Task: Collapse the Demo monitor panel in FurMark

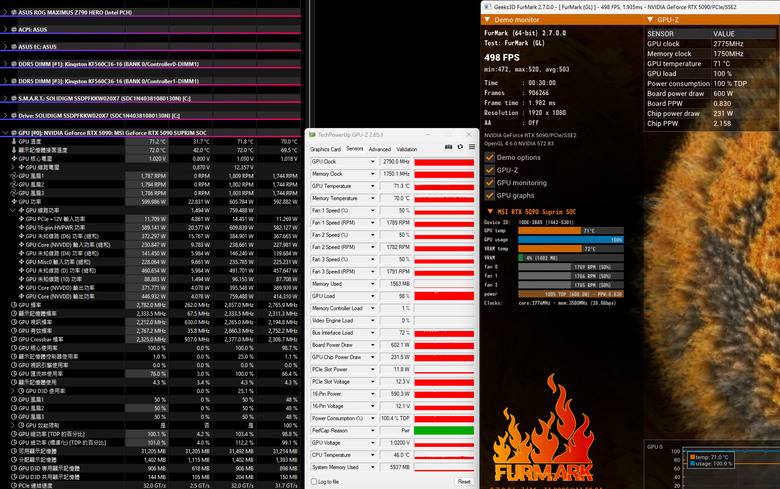Action: [x=488, y=20]
